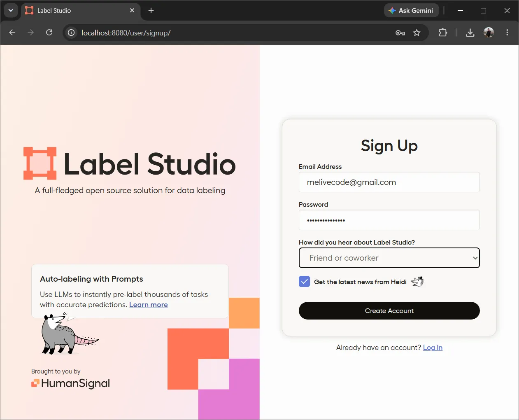Click the HumanSignal logo
This screenshot has height=420, width=519.
pyautogui.click(x=71, y=383)
